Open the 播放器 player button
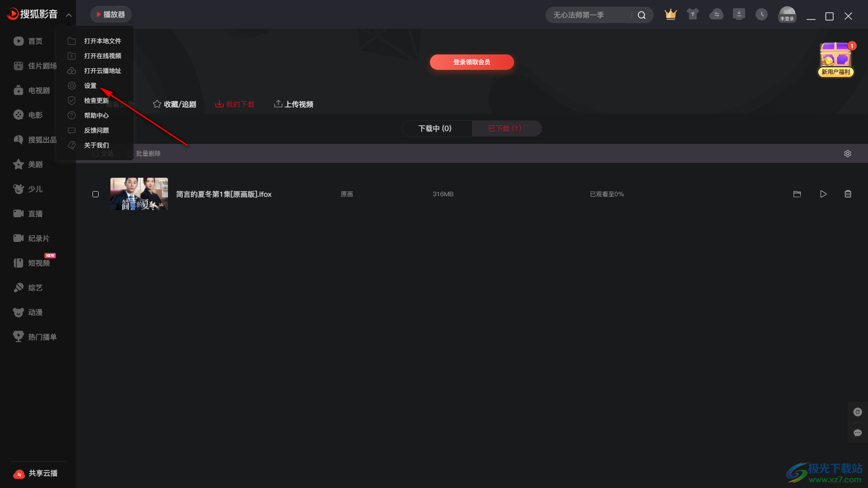 (111, 14)
